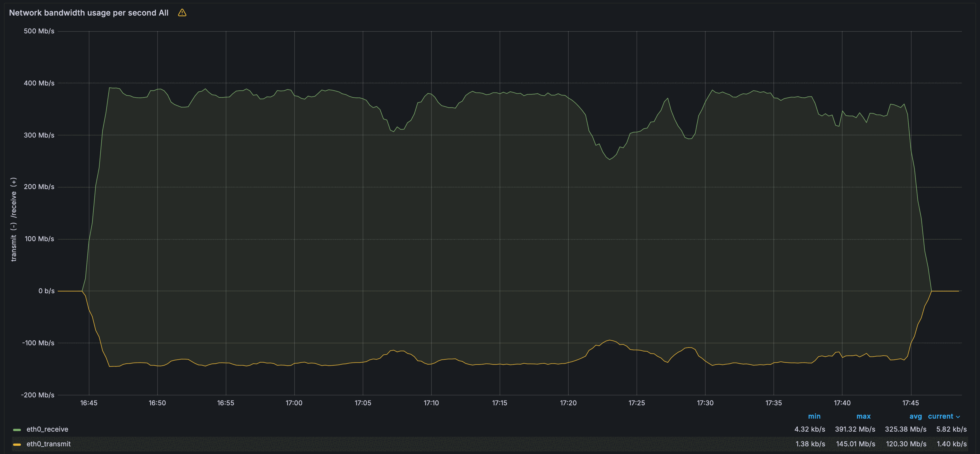This screenshot has width=980, height=454.
Task: Click the -100 Mb/s y-axis label
Action: [x=38, y=343]
